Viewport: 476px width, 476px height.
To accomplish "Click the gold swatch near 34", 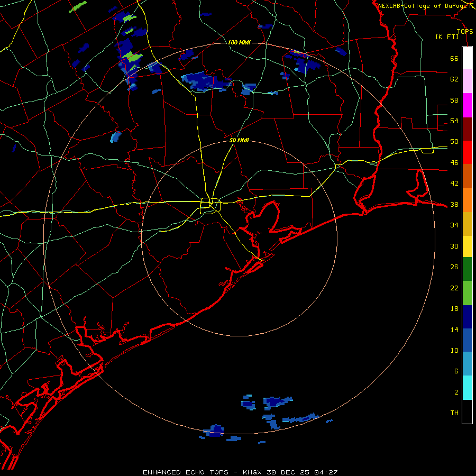I will point(467,224).
